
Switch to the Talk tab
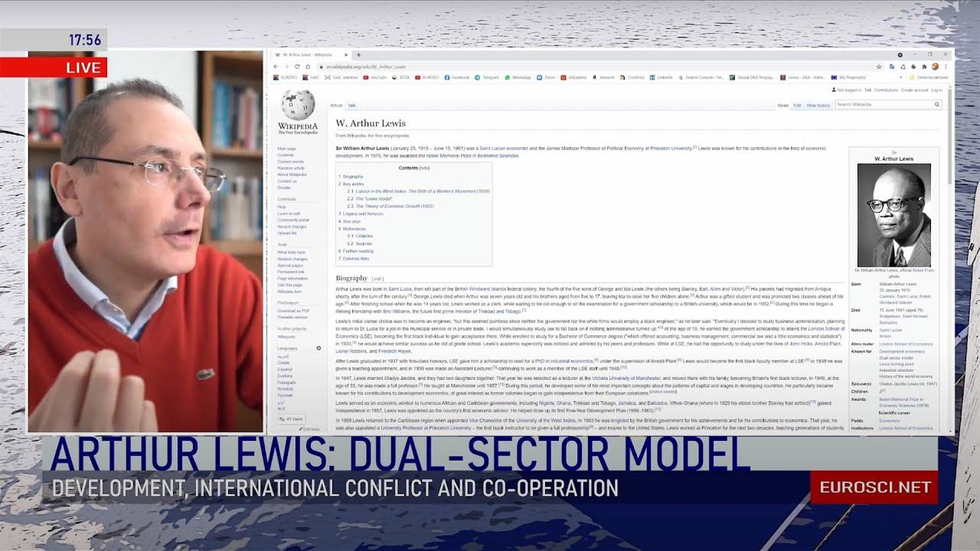click(x=351, y=106)
